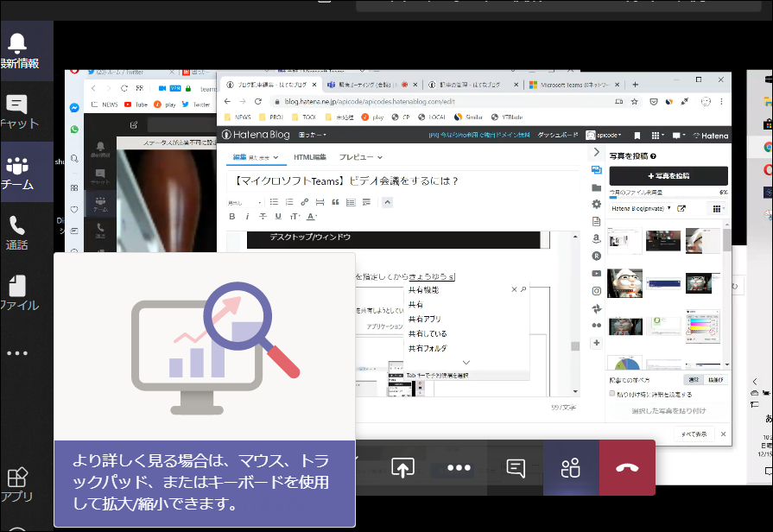The height and width of the screenshot is (532, 773).
Task: Select the insert link icon in editor toolbar
Action: tap(304, 201)
